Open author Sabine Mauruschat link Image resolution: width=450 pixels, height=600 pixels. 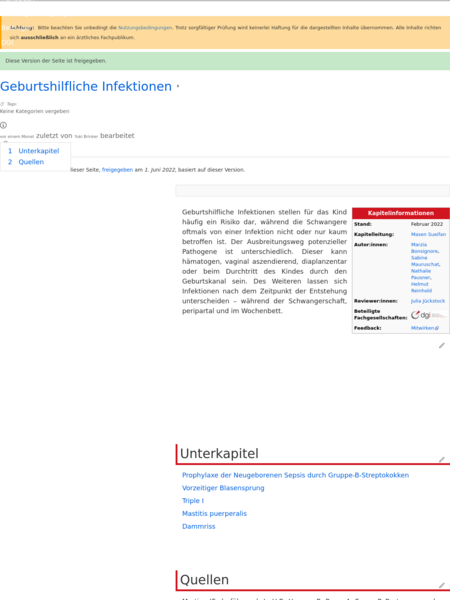[x=426, y=261]
